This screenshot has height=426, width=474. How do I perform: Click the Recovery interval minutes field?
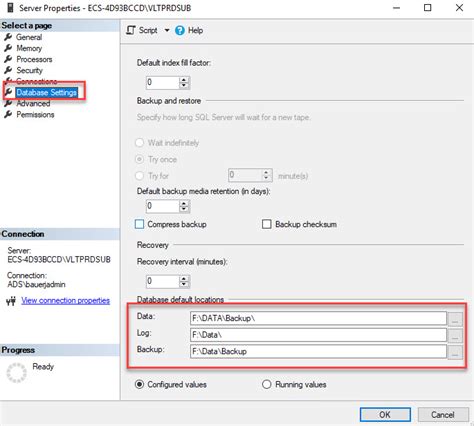[x=163, y=282]
